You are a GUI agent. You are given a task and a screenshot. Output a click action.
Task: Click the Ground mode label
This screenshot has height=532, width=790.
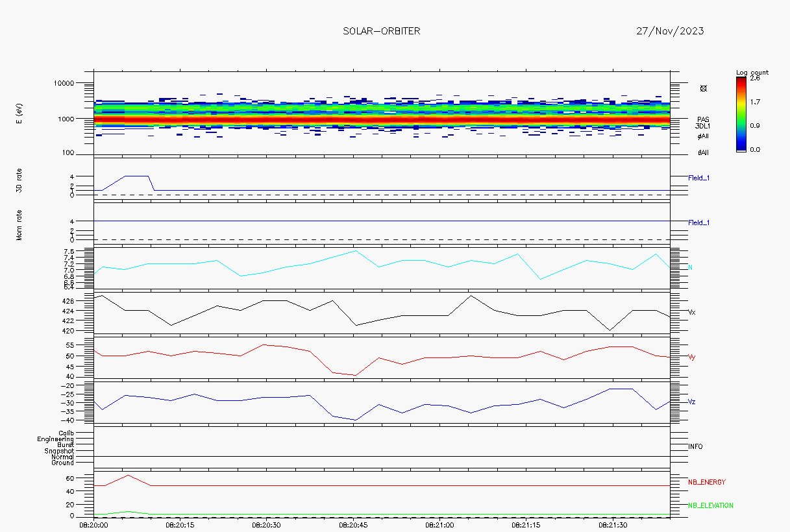click(x=63, y=463)
